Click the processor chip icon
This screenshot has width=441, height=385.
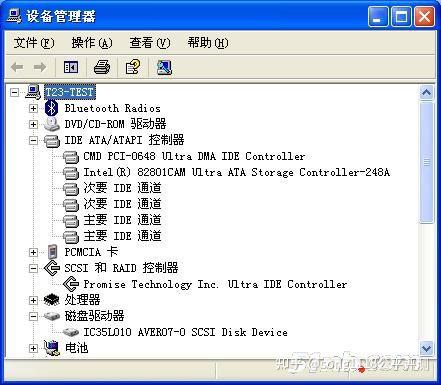click(x=52, y=300)
